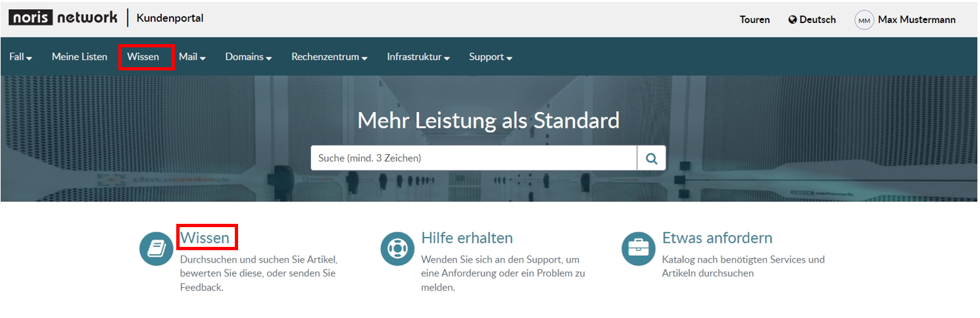Click the 'Mehr Leistung als Standard' headline

pos(489,120)
